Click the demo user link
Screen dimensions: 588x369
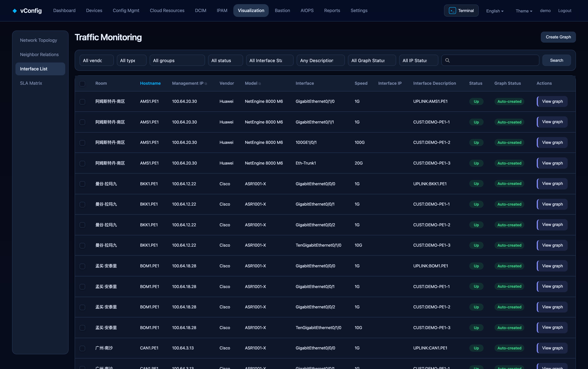(x=545, y=11)
